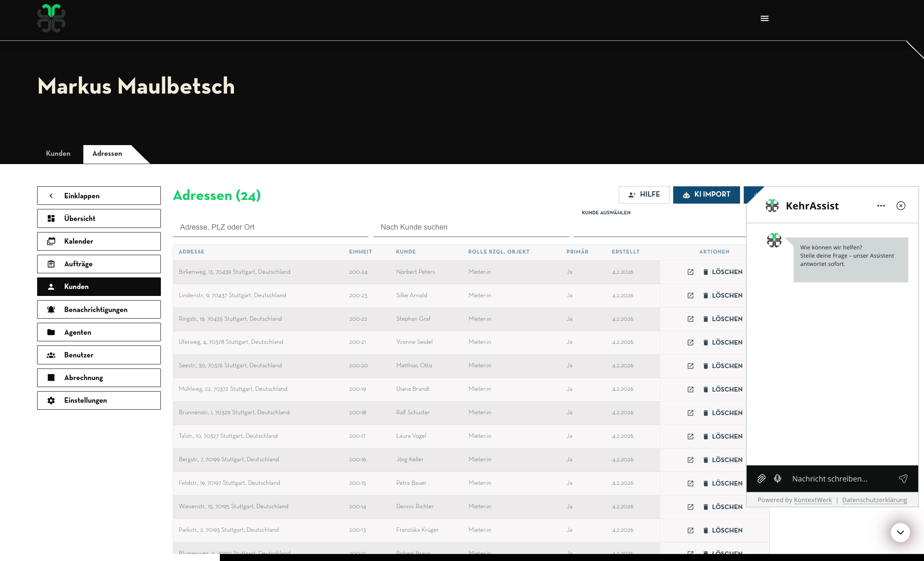924x561 pixels.
Task: Close the KehrAssist chat panel
Action: click(x=901, y=206)
